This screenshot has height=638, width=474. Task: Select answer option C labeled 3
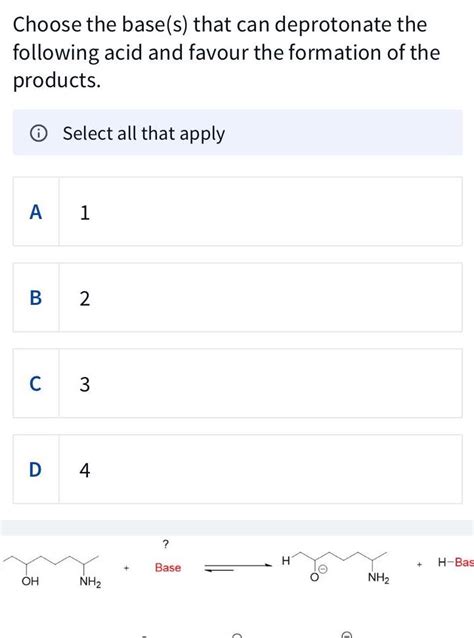pos(237,383)
